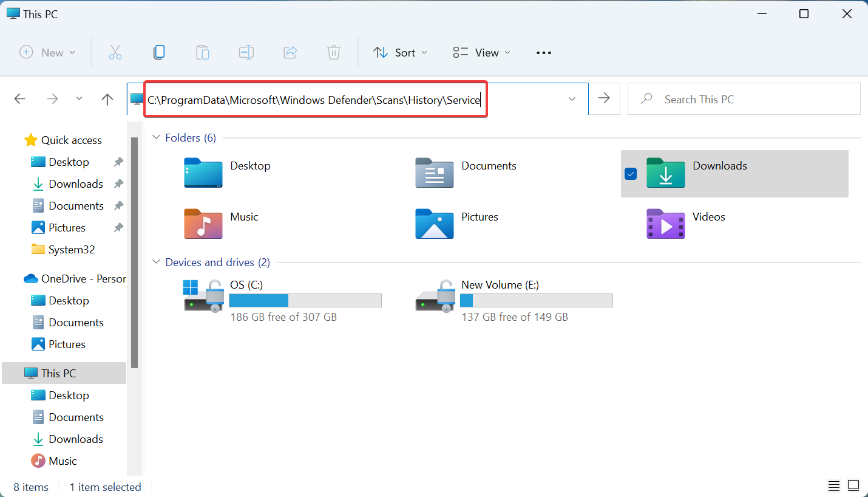Collapse the Devices and drives section
This screenshot has height=497, width=868.
tap(156, 262)
